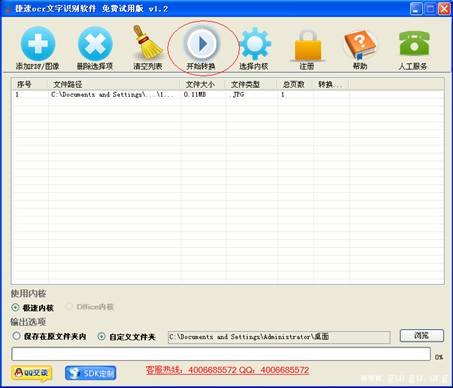Click the 删除选择项 X icon

coord(95,44)
